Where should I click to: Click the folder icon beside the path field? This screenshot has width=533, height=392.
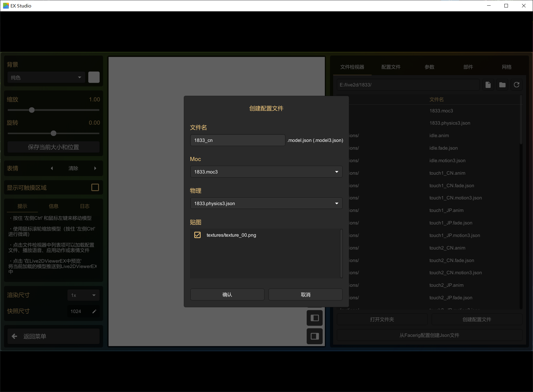(502, 85)
